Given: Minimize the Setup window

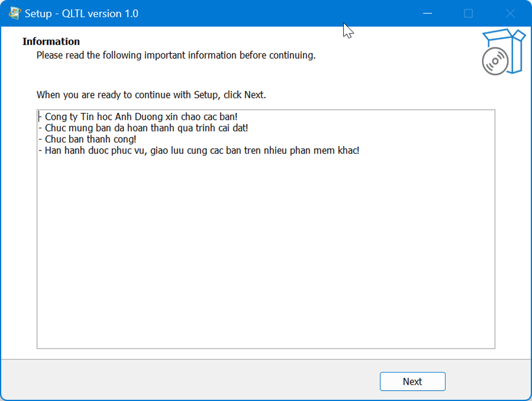Looking at the screenshot, I should click(426, 13).
